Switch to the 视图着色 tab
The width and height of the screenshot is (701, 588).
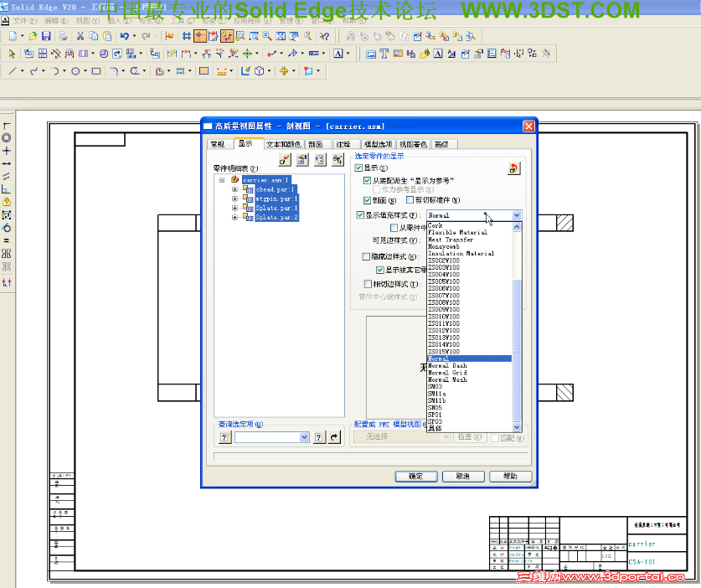[413, 144]
